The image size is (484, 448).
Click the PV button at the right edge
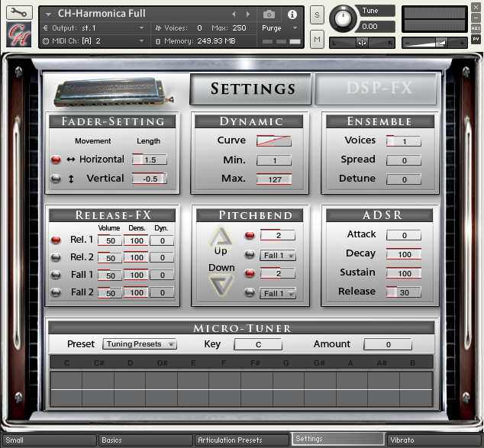pyautogui.click(x=476, y=39)
